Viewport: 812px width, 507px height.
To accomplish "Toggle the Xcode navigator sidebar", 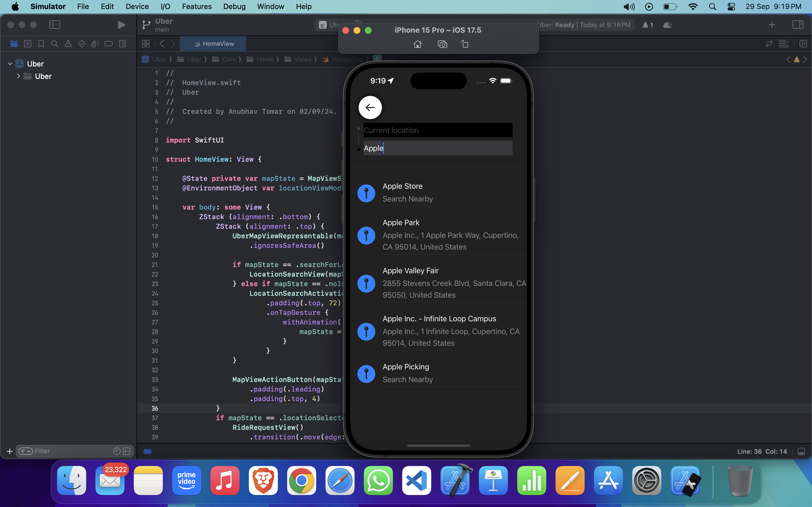I will click(x=54, y=25).
